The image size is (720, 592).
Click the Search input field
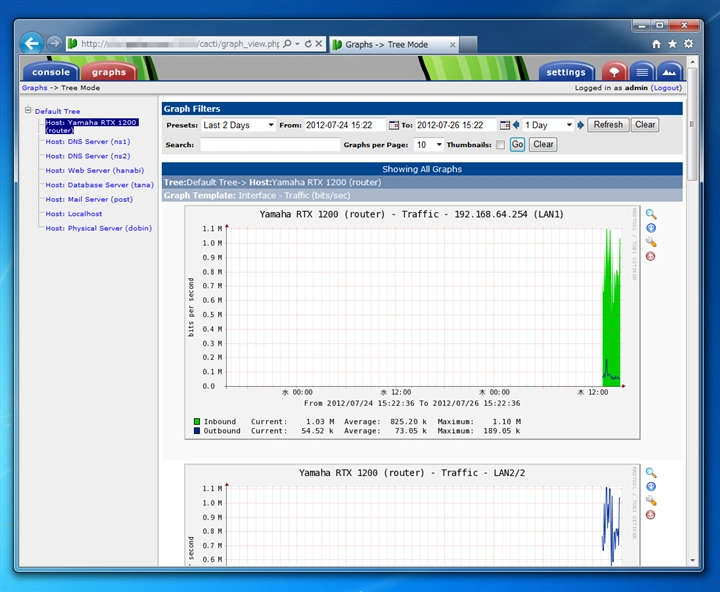(x=270, y=145)
